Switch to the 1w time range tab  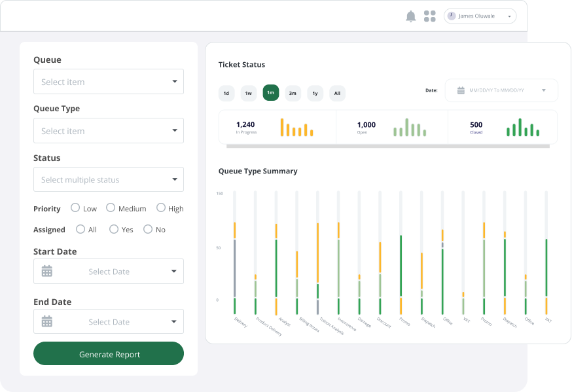(249, 94)
